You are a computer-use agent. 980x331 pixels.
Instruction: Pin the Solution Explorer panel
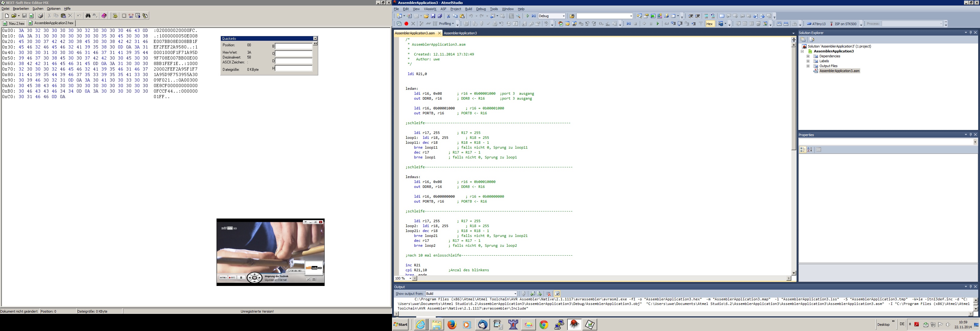click(x=971, y=33)
